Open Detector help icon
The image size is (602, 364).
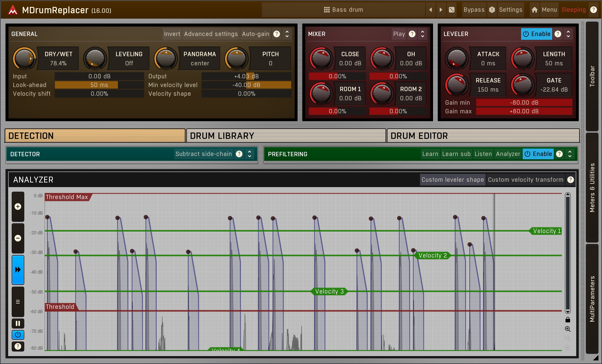[239, 154]
